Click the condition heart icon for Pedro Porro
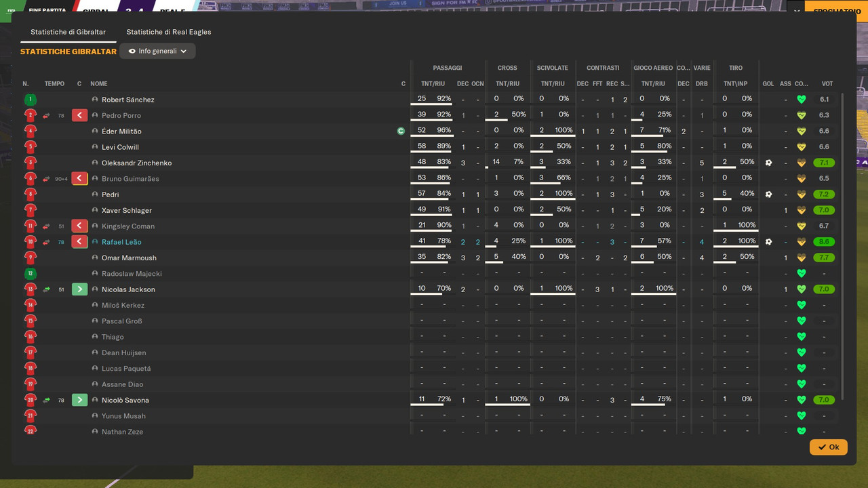 [802, 116]
